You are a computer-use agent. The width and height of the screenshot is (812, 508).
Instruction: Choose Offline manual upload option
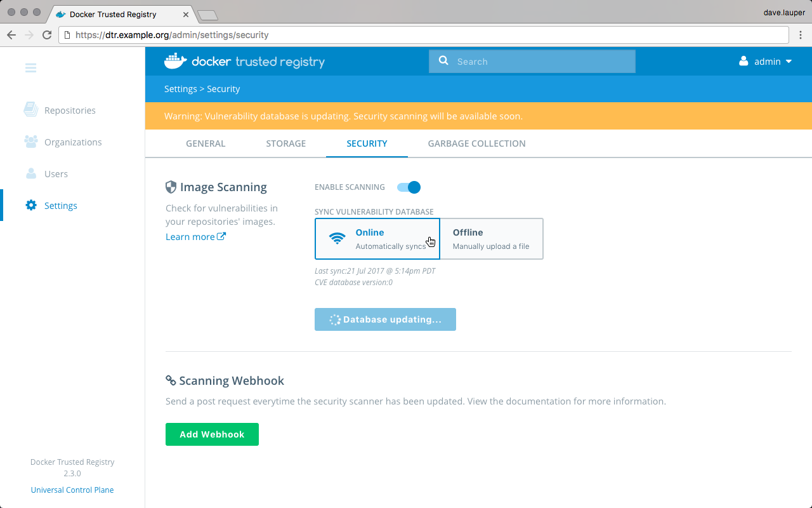tap(491, 239)
